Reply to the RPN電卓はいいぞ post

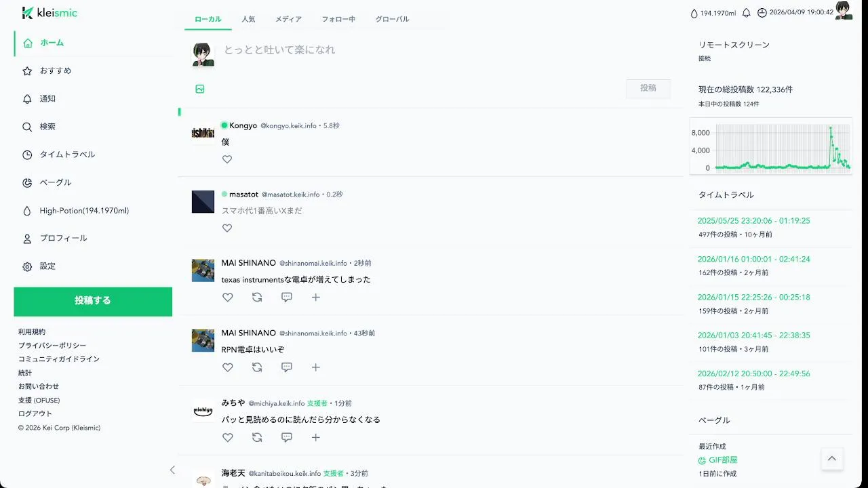coord(287,367)
